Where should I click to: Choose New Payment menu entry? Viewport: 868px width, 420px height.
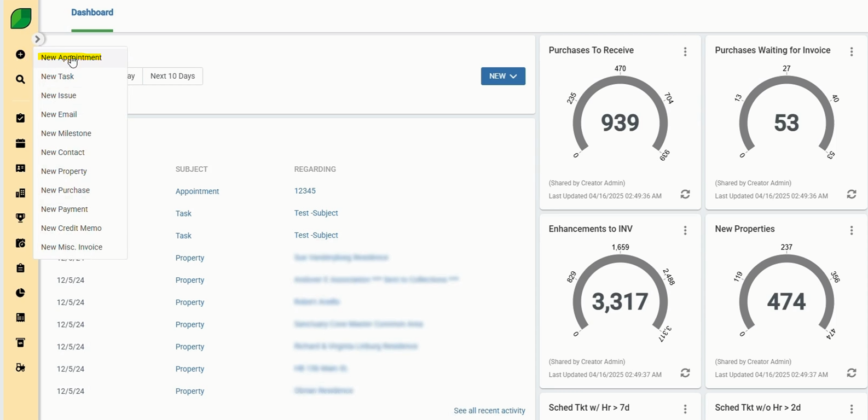pyautogui.click(x=80, y=209)
